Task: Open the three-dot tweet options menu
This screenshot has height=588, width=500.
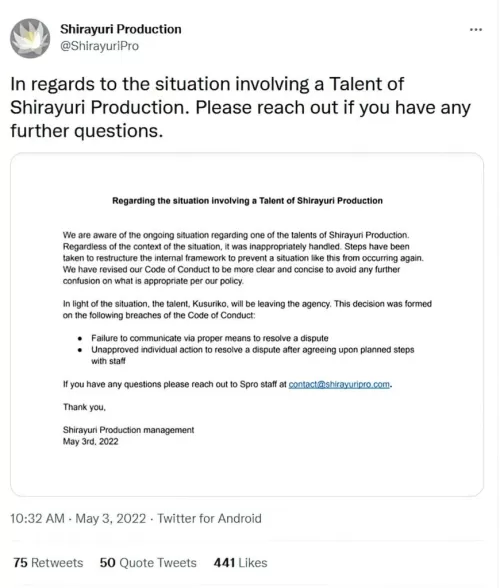Action: coord(476,29)
